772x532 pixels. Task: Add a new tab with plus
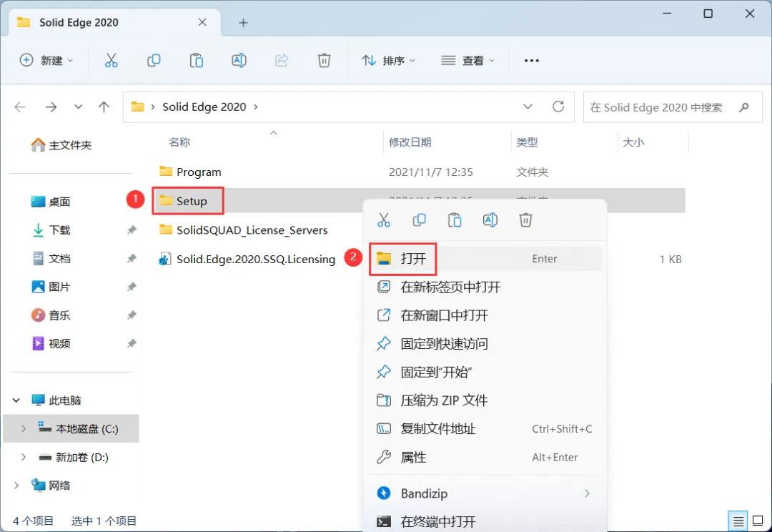(x=243, y=23)
